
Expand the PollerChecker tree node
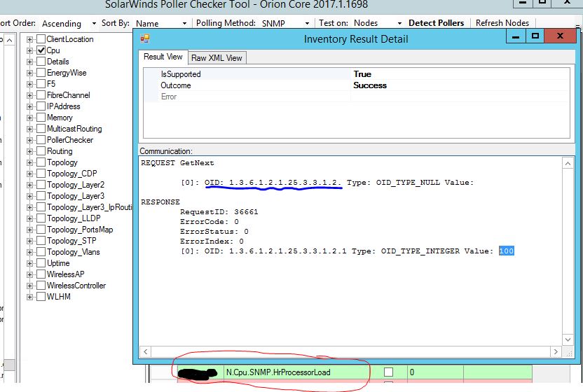coord(29,140)
